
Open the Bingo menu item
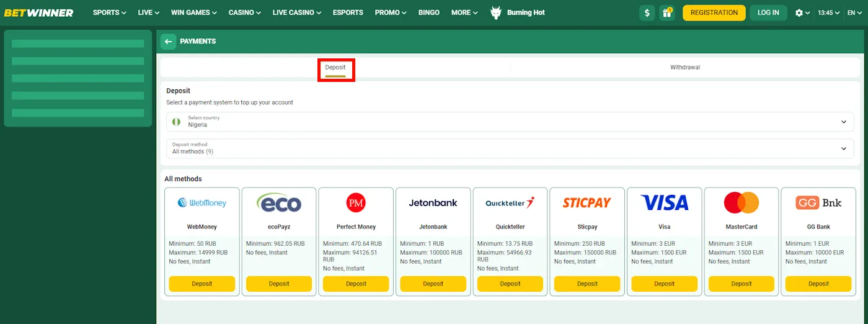click(x=428, y=12)
